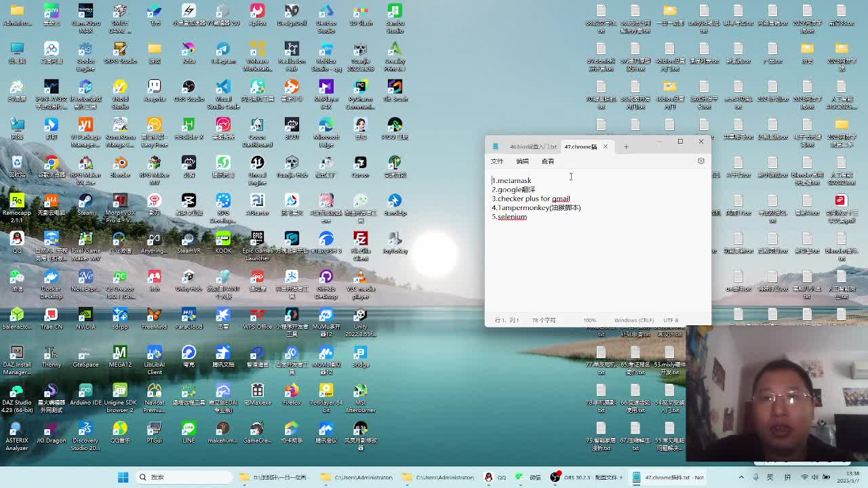Screen dimensions: 868x488
Task: Select the Unreal Engine desktop icon
Action: (x=258, y=170)
